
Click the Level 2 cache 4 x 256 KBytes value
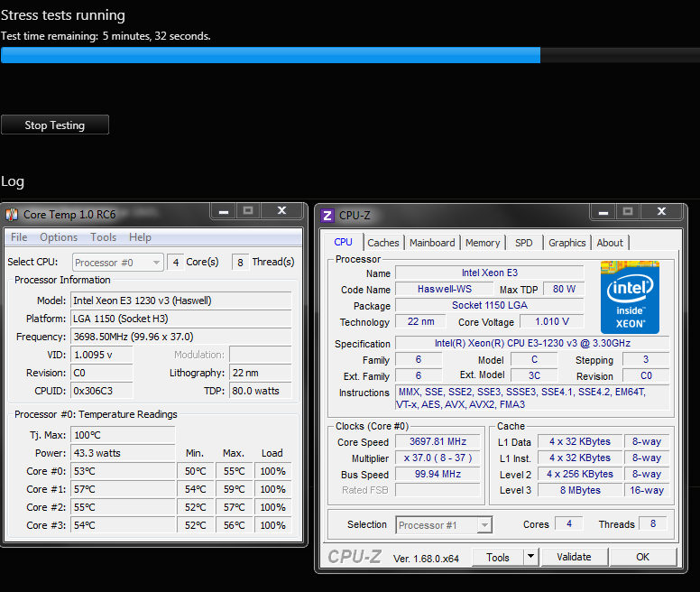(x=580, y=474)
